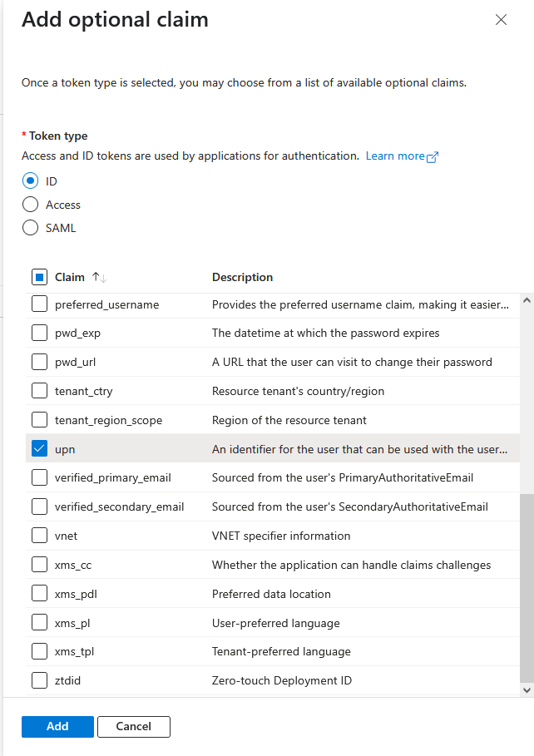Image resolution: width=534 pixels, height=756 pixels.
Task: Select the ztdid claim checkbox
Action: (39, 680)
